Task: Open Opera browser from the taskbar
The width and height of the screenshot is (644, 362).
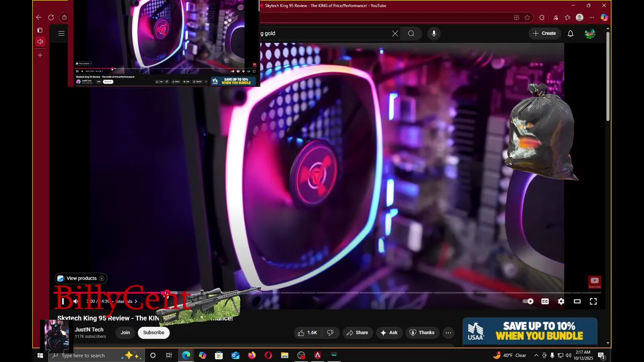Action: 268,355
